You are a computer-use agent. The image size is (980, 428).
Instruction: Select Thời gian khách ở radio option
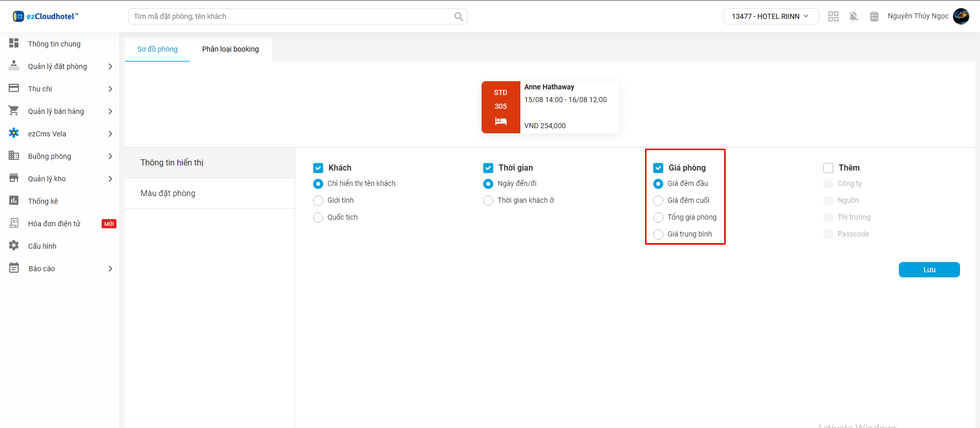pos(488,201)
